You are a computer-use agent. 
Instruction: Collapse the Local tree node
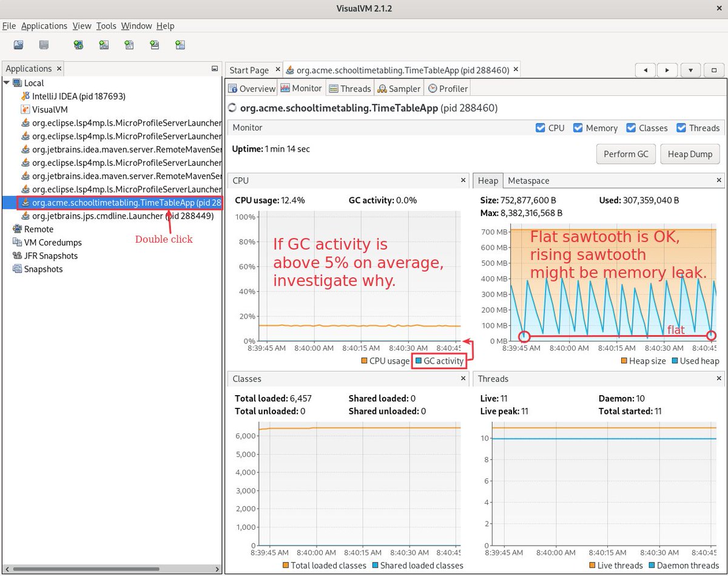(x=7, y=83)
